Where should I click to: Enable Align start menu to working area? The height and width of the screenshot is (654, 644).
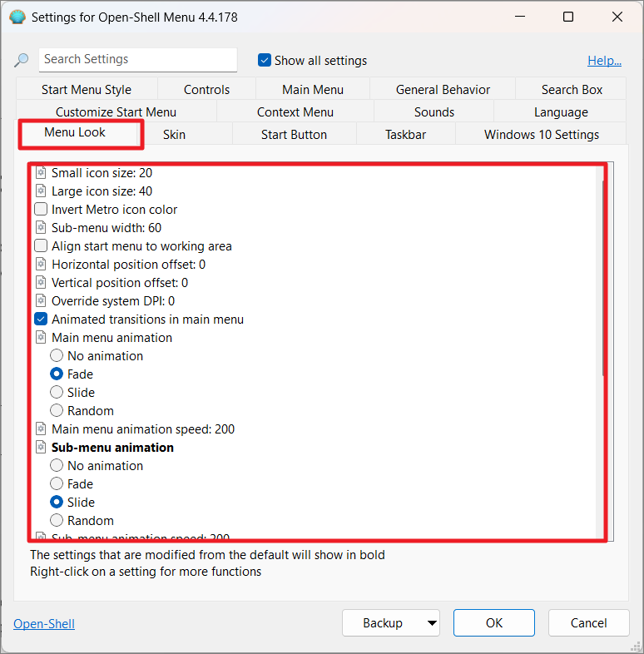41,245
